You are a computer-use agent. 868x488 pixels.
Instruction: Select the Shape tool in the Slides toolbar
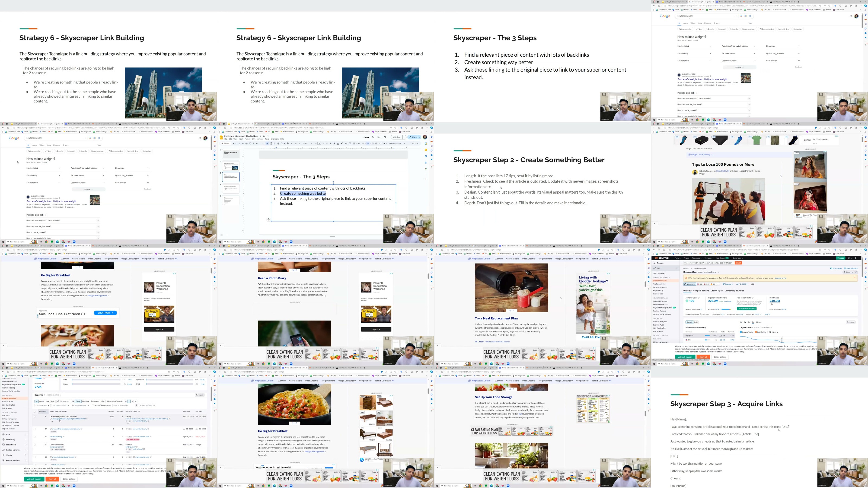(279, 143)
